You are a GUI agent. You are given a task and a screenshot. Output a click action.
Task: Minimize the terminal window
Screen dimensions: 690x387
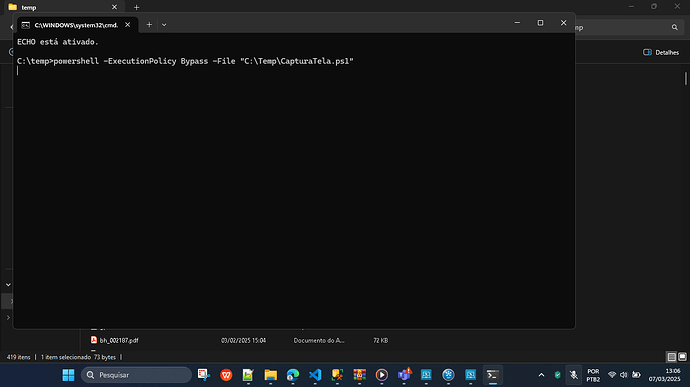pyautogui.click(x=518, y=23)
